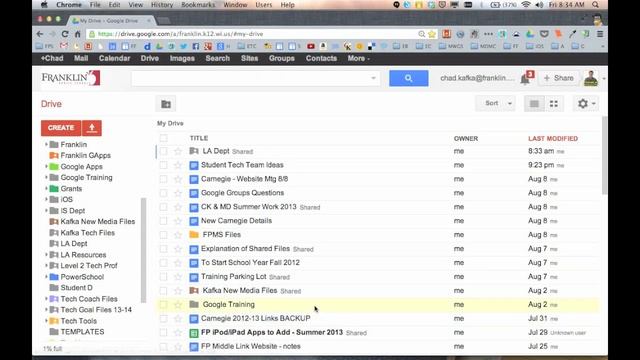Open the settings gear menu

586,104
